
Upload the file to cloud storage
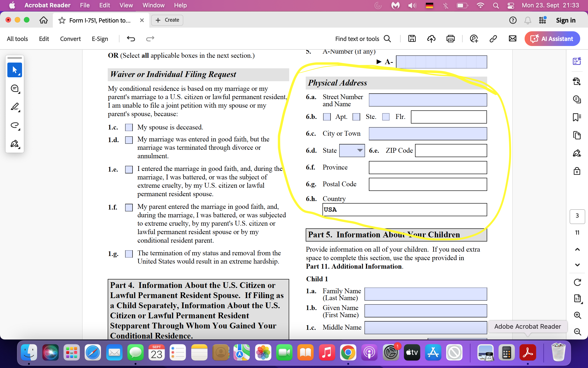pos(431,38)
